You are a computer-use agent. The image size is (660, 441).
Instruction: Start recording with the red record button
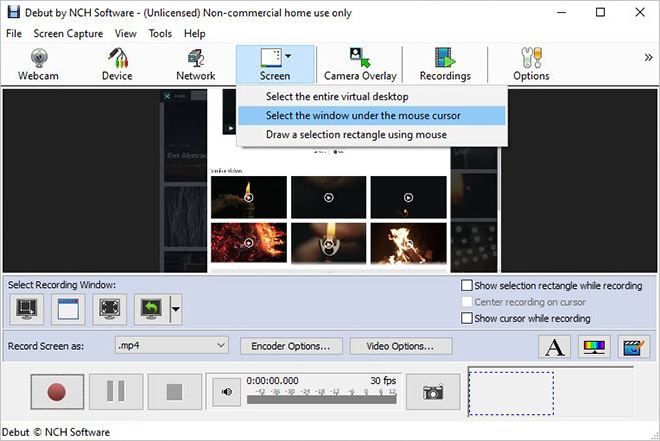coord(57,392)
